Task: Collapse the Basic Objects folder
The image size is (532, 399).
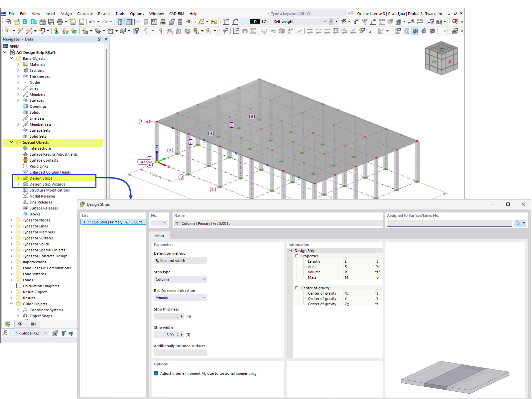Action: pos(12,58)
